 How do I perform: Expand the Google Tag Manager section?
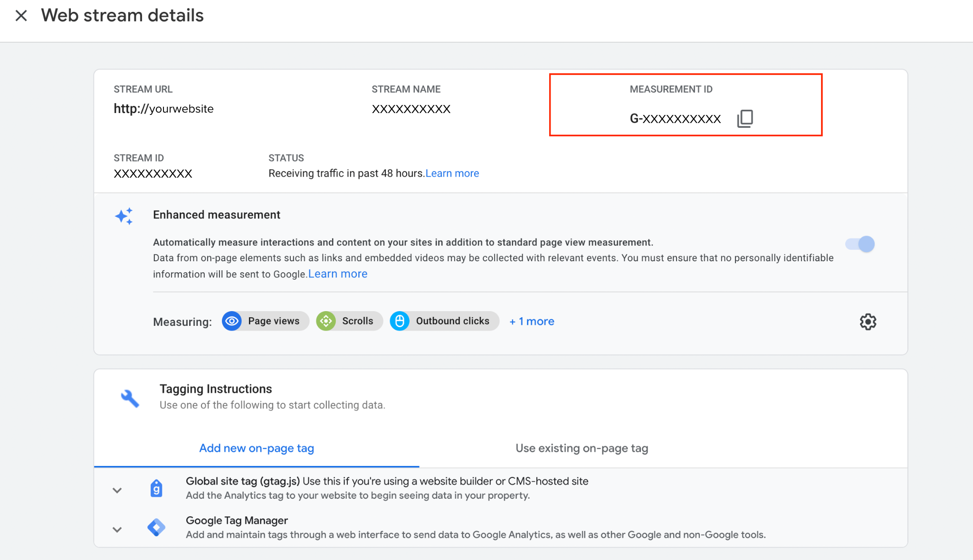point(117,529)
